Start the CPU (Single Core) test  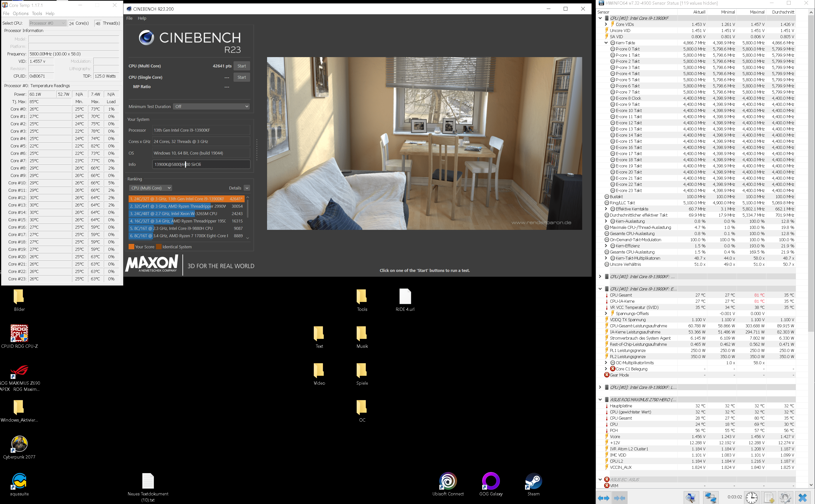click(241, 77)
